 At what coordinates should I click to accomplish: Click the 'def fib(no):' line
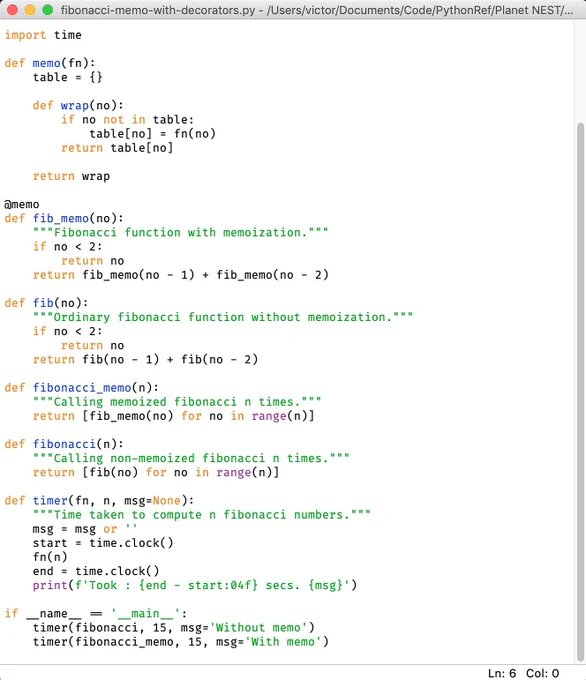click(46, 303)
